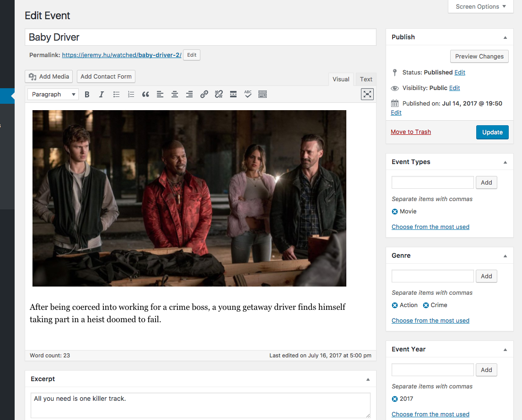Edit the Published status
The width and height of the screenshot is (522, 420).
pos(460,73)
